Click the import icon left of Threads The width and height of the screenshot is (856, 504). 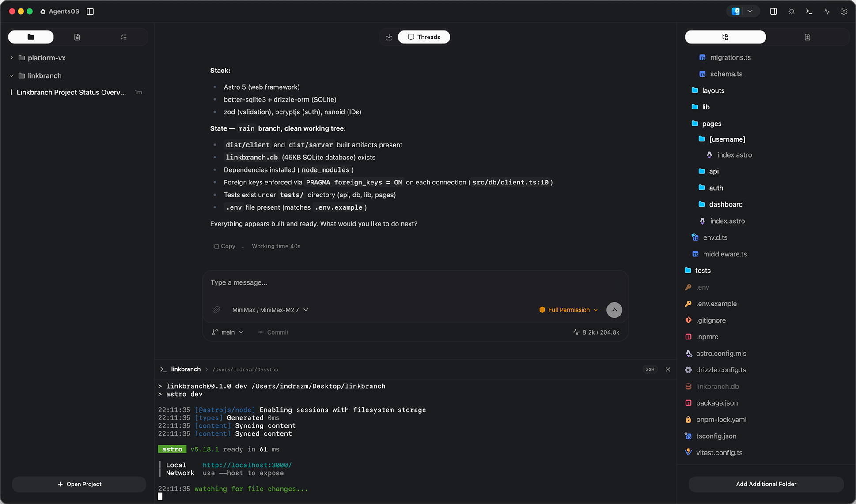[389, 37]
